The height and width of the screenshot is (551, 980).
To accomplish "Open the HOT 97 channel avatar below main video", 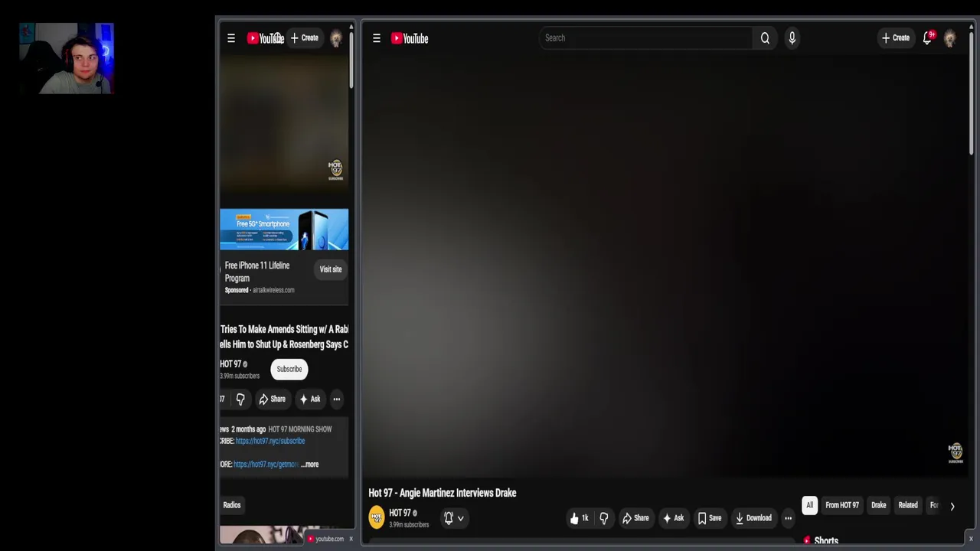I will click(377, 518).
